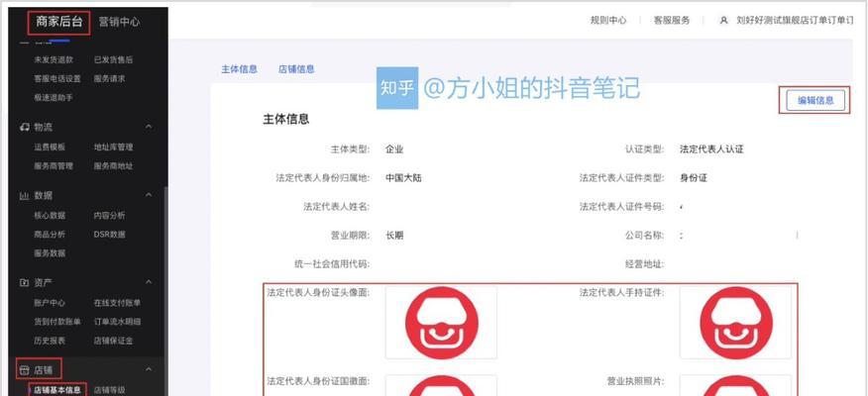
Task: Click the 中国大陆 value
Action: 403,178
